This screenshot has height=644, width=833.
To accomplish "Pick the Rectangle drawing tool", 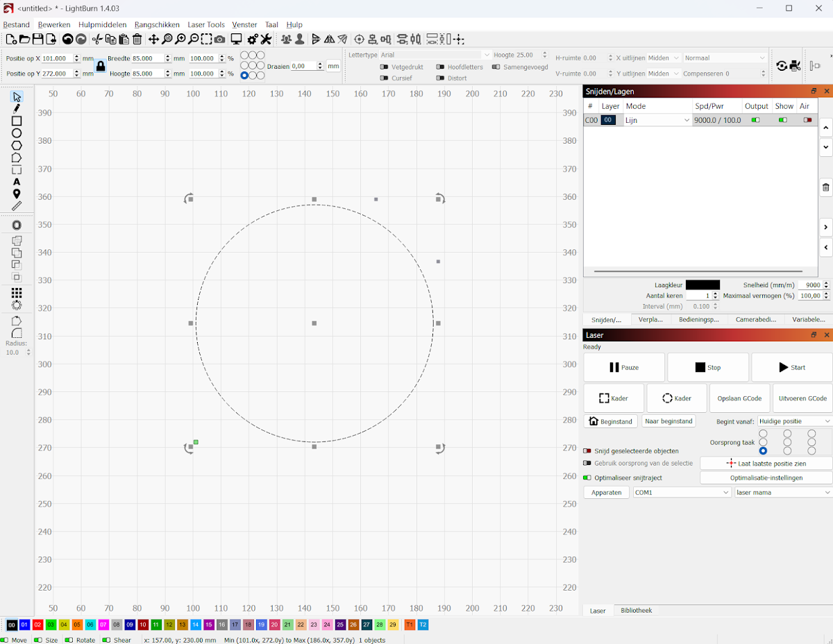I will click(x=17, y=121).
